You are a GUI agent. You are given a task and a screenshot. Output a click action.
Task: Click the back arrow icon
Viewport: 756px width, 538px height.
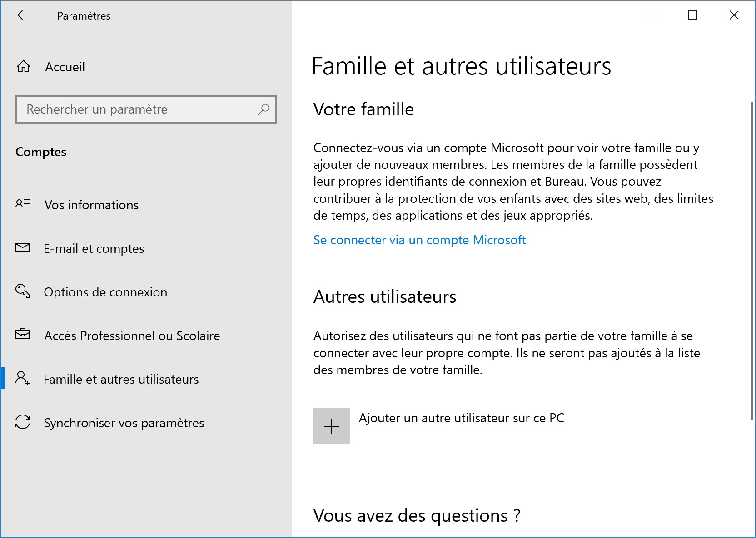(x=23, y=15)
